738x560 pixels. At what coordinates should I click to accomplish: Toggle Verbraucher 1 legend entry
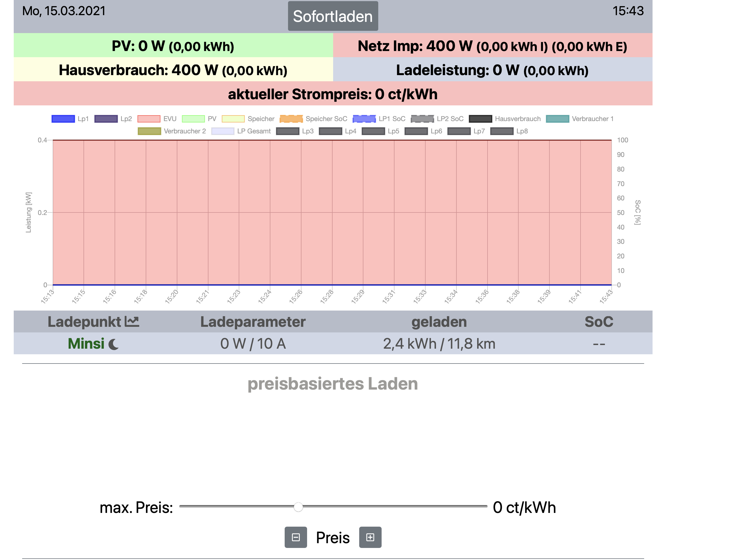pyautogui.click(x=557, y=119)
